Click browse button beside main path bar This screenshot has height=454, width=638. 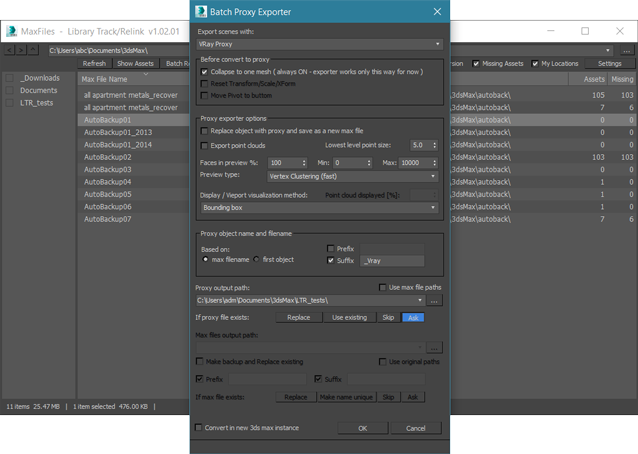627,50
